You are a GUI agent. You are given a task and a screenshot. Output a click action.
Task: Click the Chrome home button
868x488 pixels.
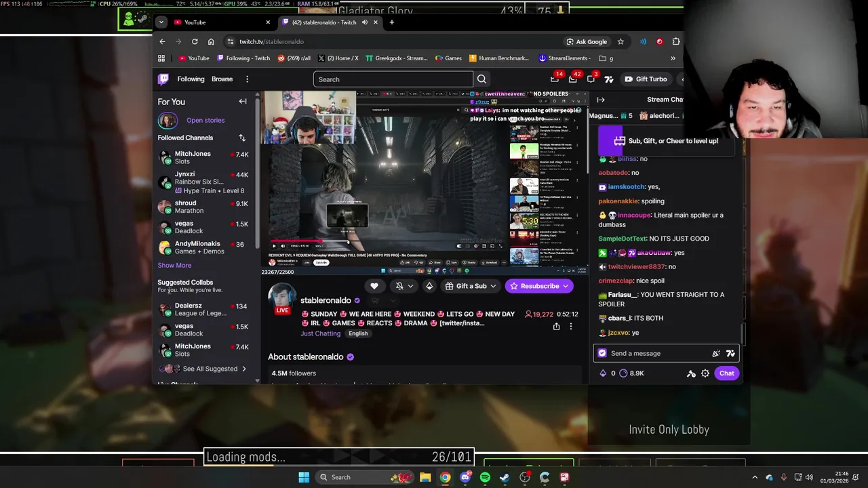pos(211,41)
